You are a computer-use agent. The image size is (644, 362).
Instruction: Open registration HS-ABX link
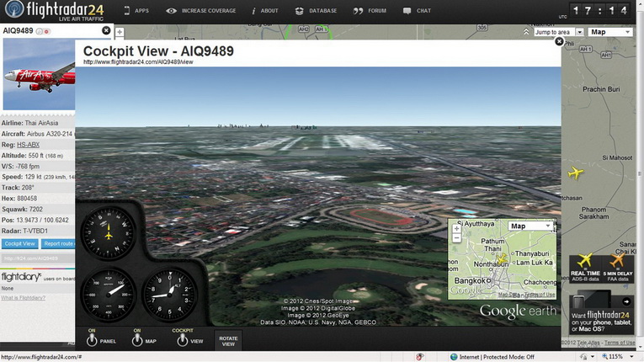tap(28, 145)
